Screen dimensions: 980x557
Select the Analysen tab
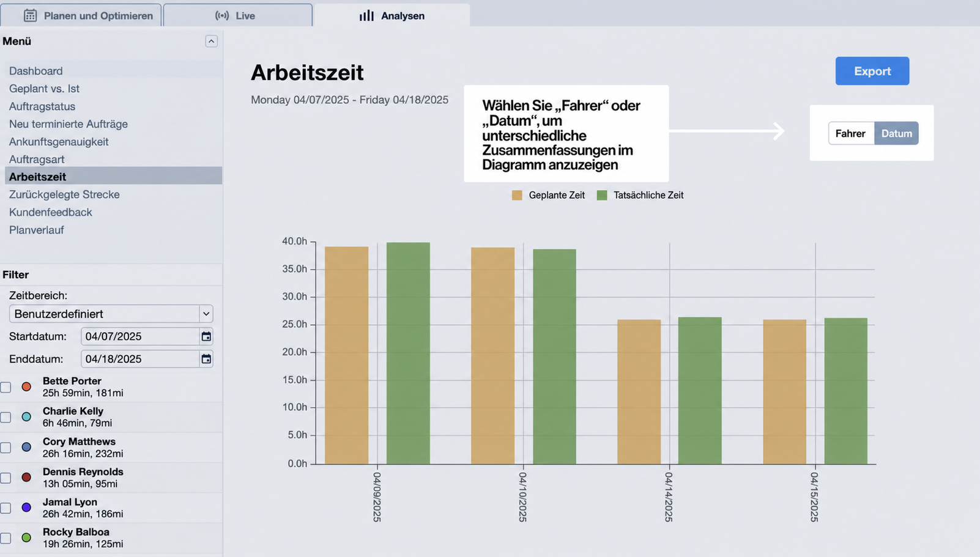(x=392, y=15)
